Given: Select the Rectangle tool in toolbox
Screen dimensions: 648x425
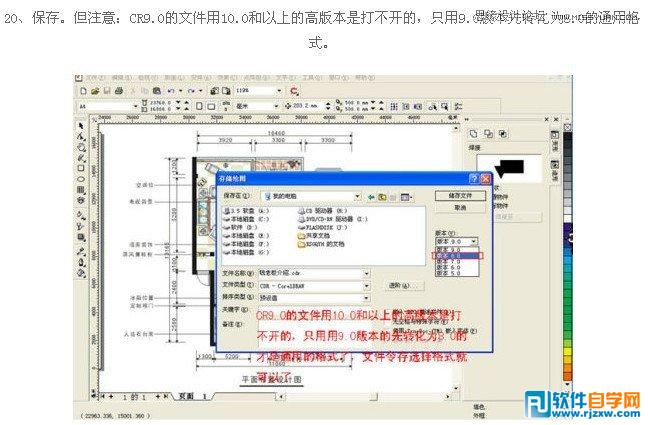Looking at the screenshot, I should pos(81,168).
